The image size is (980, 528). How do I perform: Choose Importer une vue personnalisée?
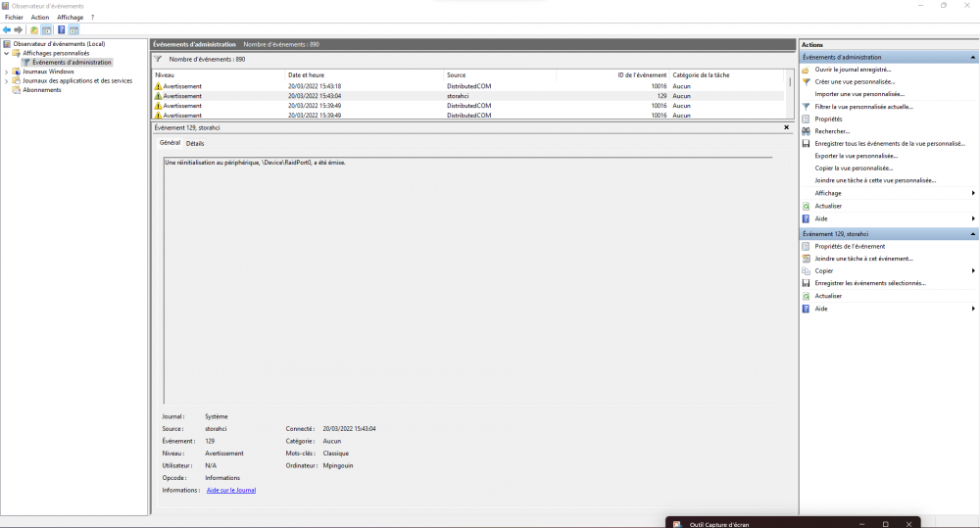click(859, 94)
